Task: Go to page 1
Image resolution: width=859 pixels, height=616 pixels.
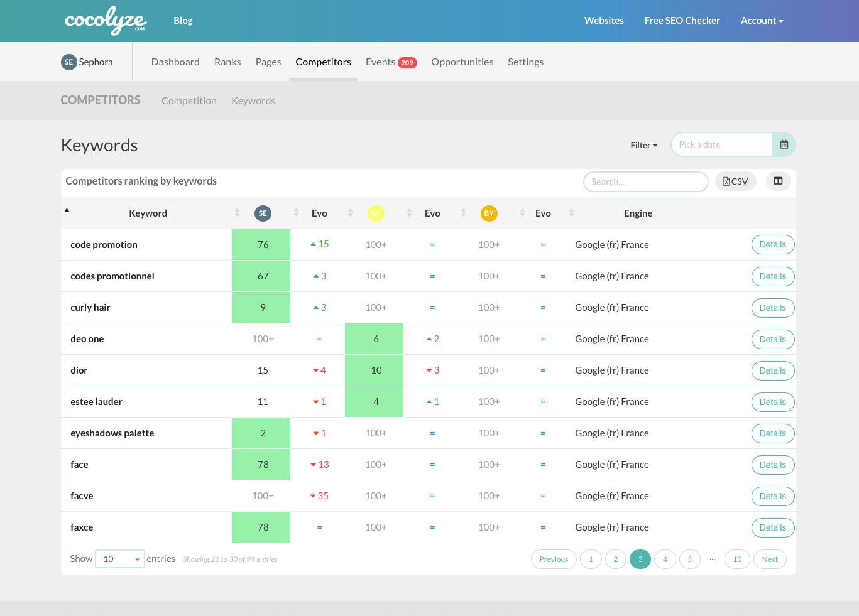Action: [591, 559]
